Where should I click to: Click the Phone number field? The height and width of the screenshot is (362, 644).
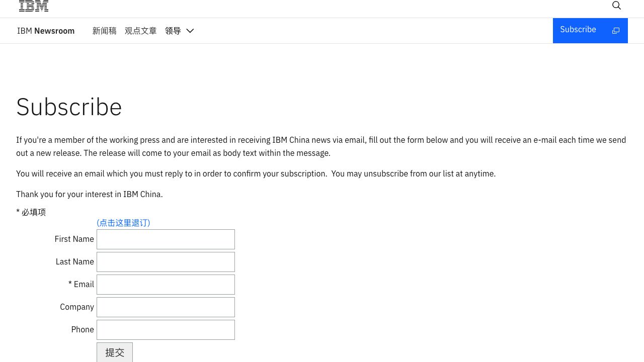[x=166, y=330]
